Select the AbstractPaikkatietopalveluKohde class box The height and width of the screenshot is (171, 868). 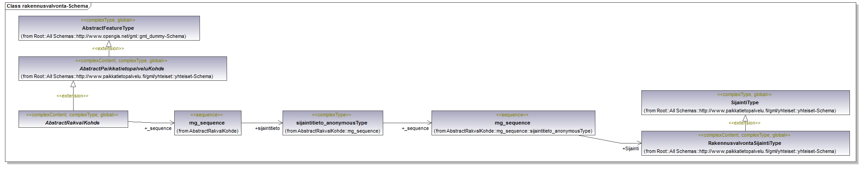pyautogui.click(x=122, y=69)
